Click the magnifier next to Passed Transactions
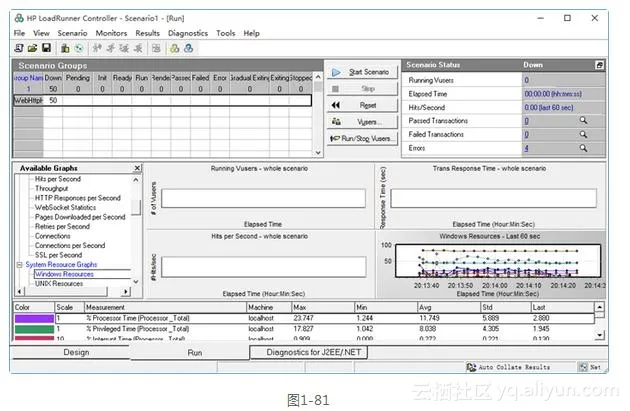 click(583, 121)
